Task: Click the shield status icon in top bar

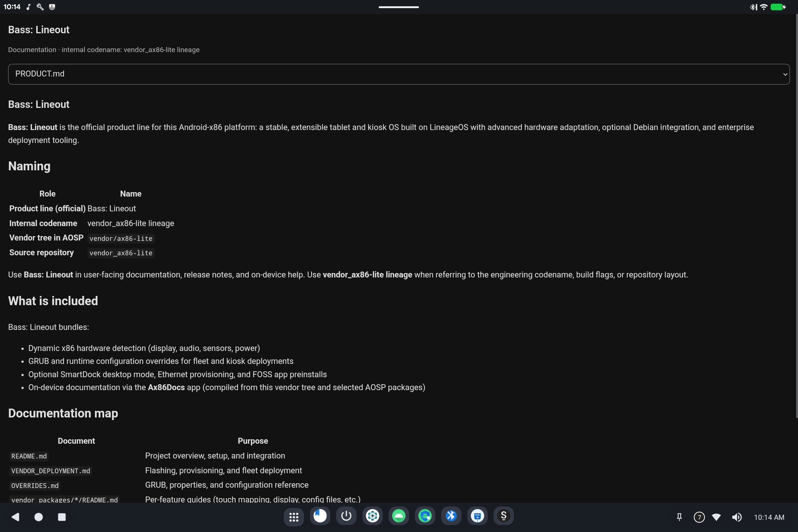Action: pos(52,7)
